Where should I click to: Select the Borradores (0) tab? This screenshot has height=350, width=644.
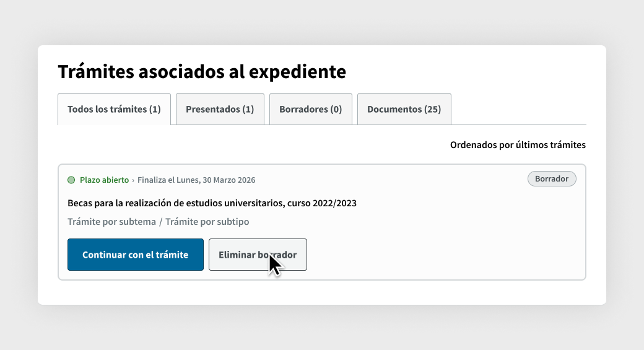point(311,109)
